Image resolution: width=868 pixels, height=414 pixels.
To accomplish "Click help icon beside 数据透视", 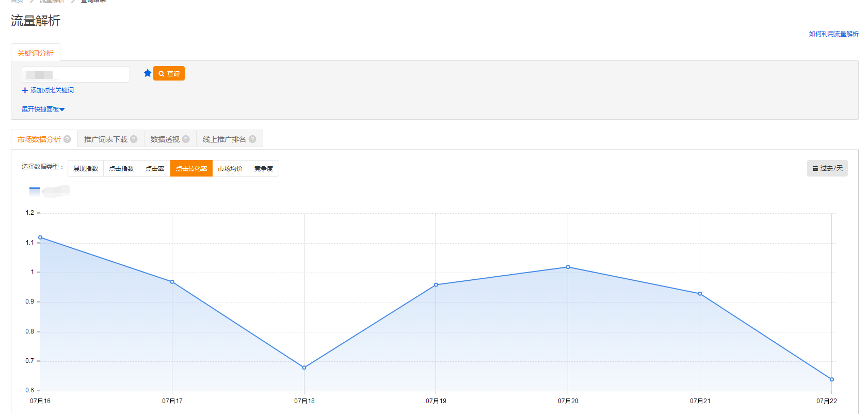I will tap(186, 139).
